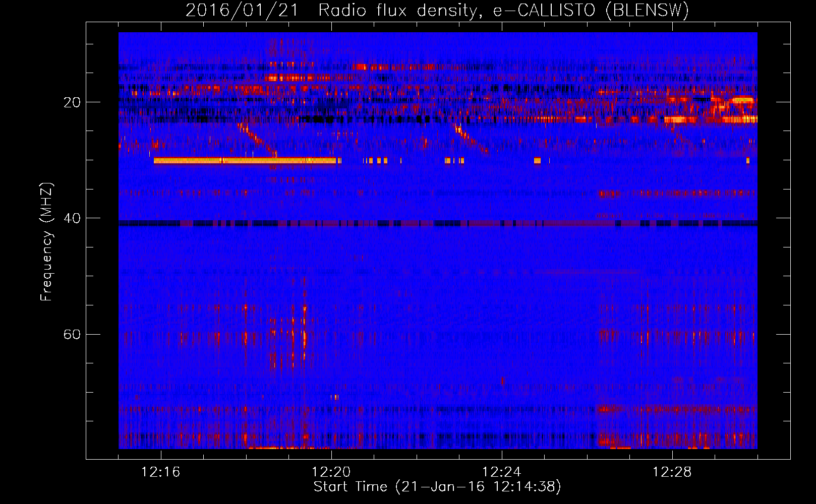Click the 12:16 time tick label
The image size is (816, 504).
pos(161,472)
